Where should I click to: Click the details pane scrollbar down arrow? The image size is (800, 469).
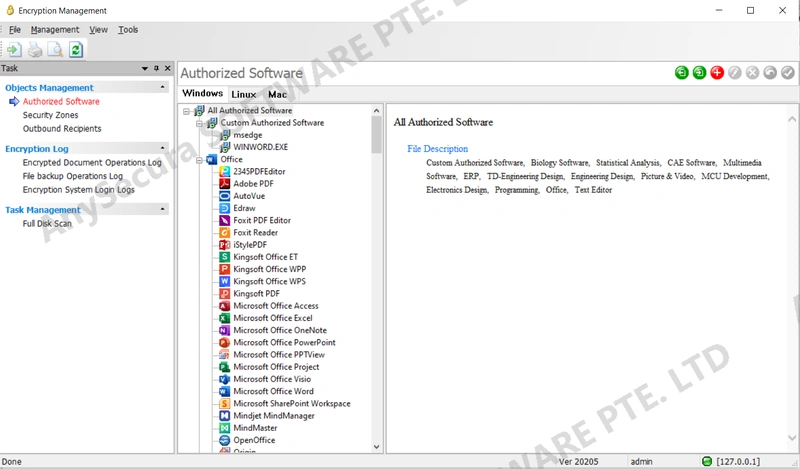click(792, 438)
